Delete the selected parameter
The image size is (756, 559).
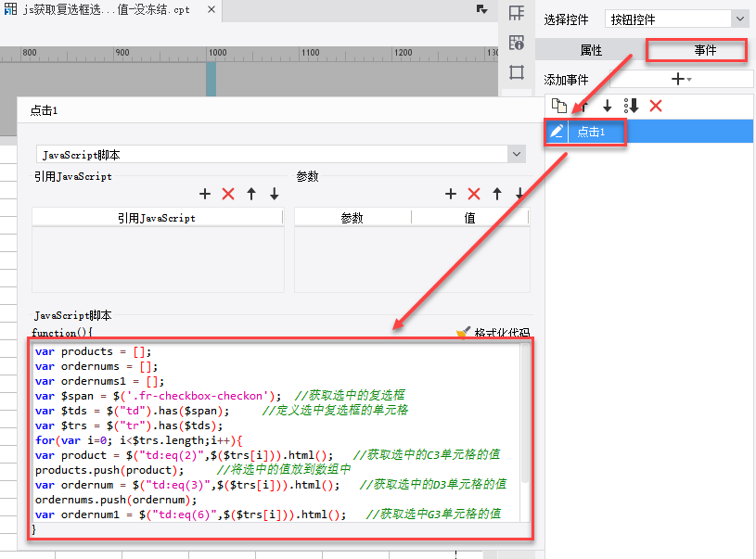pos(474,194)
